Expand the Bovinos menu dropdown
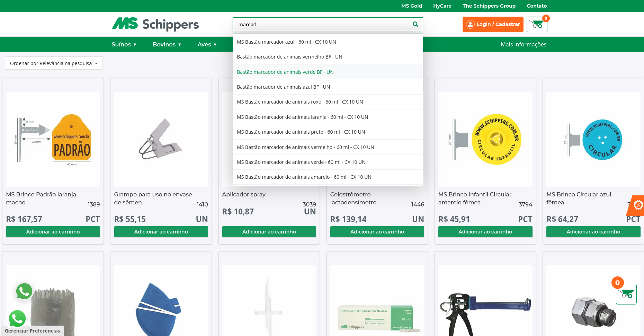This screenshot has width=644, height=336. (x=167, y=44)
